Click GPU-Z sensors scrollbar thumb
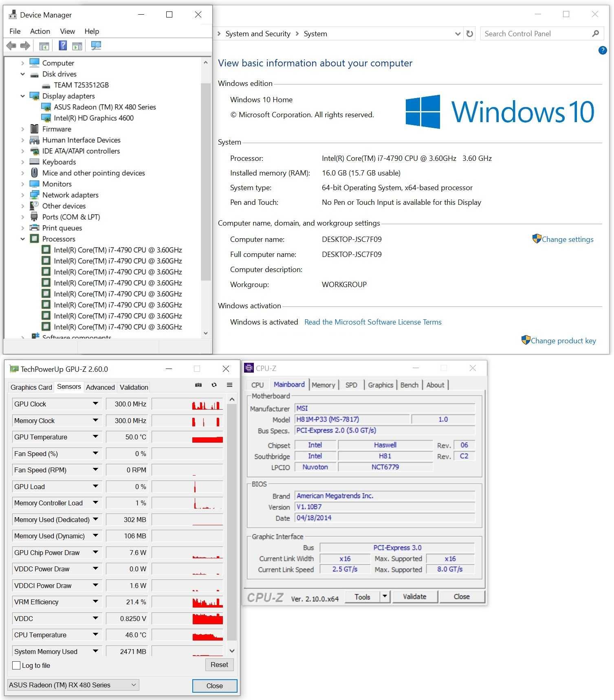 232,523
